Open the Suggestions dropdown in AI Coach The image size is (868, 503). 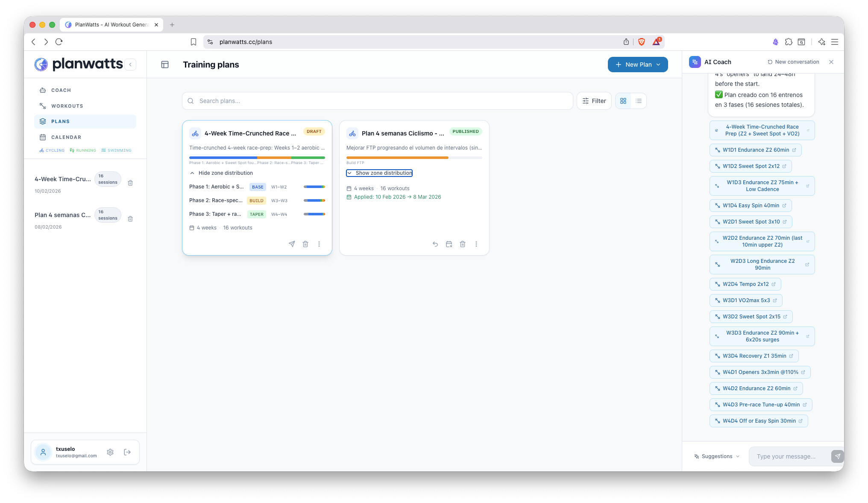(x=717, y=456)
